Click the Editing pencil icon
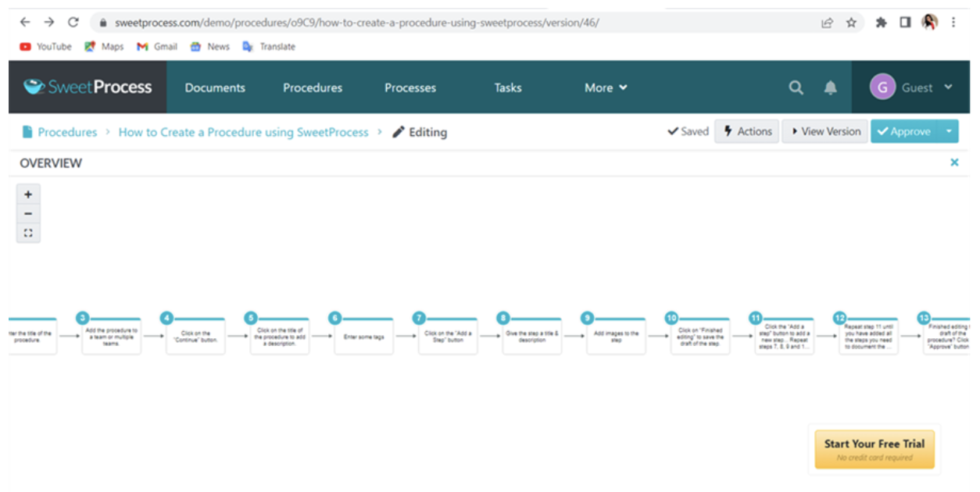This screenshot has height=492, width=980. click(x=399, y=132)
